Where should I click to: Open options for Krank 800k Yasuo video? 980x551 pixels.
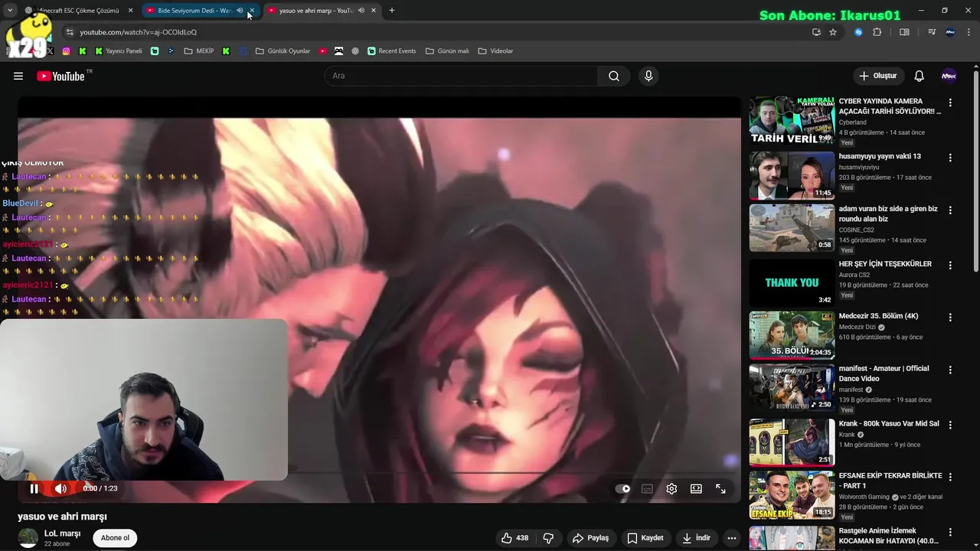point(950,425)
